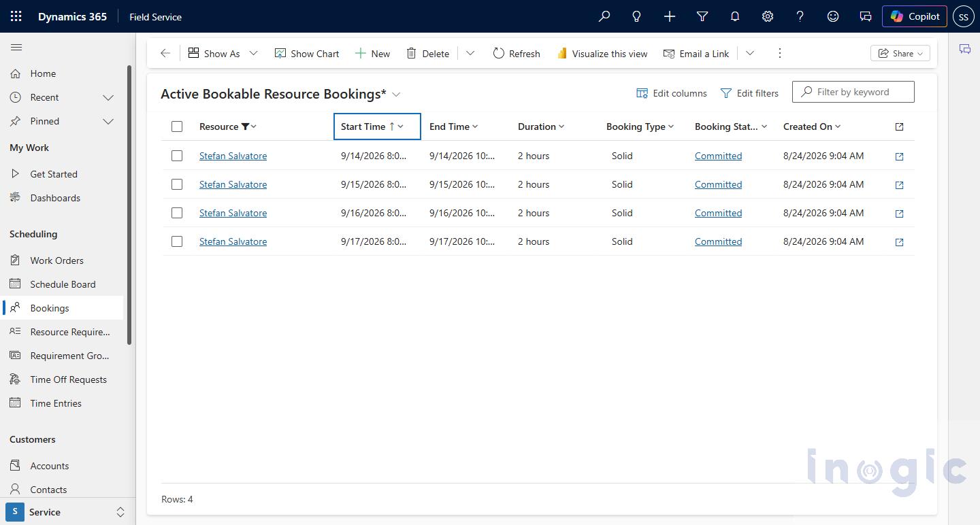Open the Share dropdown button
The image size is (980, 525).
pos(900,53)
